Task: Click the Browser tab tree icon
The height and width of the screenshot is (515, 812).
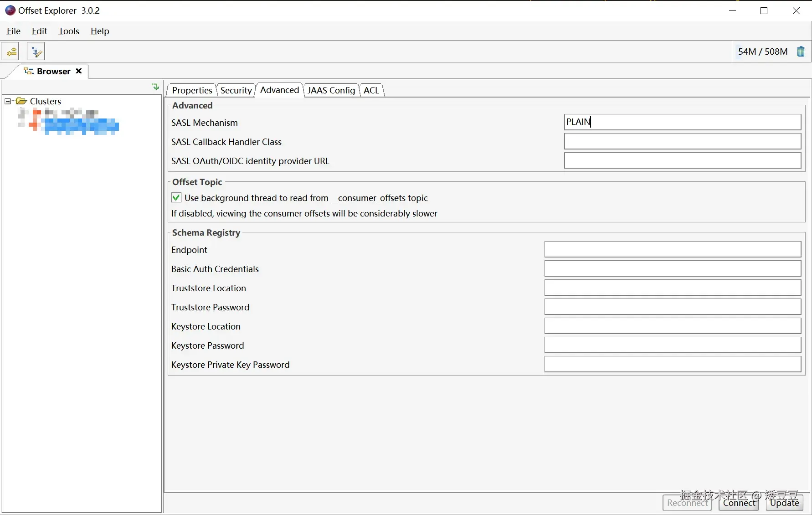Action: (29, 71)
